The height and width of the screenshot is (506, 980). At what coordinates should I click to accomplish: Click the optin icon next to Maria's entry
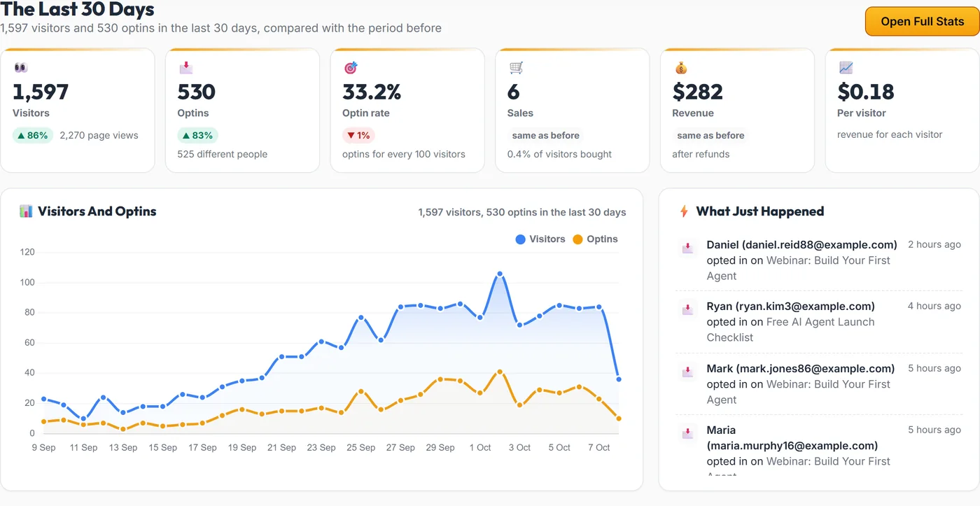pos(688,433)
